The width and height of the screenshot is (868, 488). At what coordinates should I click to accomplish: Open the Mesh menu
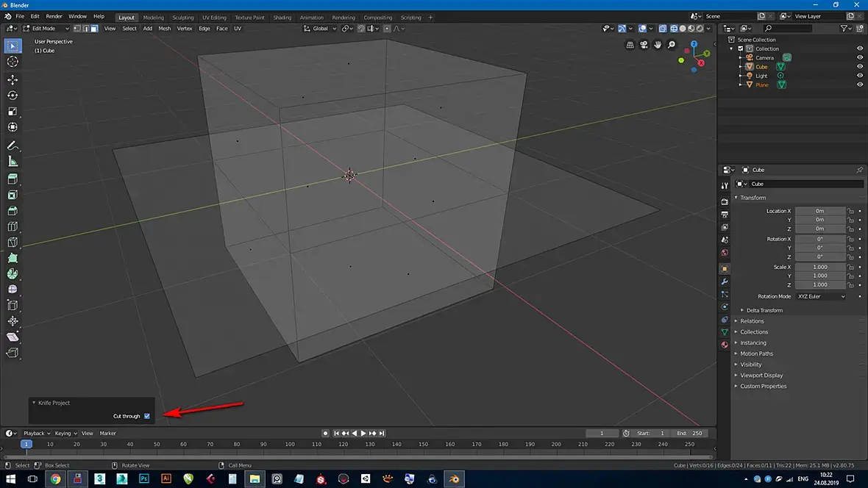coord(164,29)
